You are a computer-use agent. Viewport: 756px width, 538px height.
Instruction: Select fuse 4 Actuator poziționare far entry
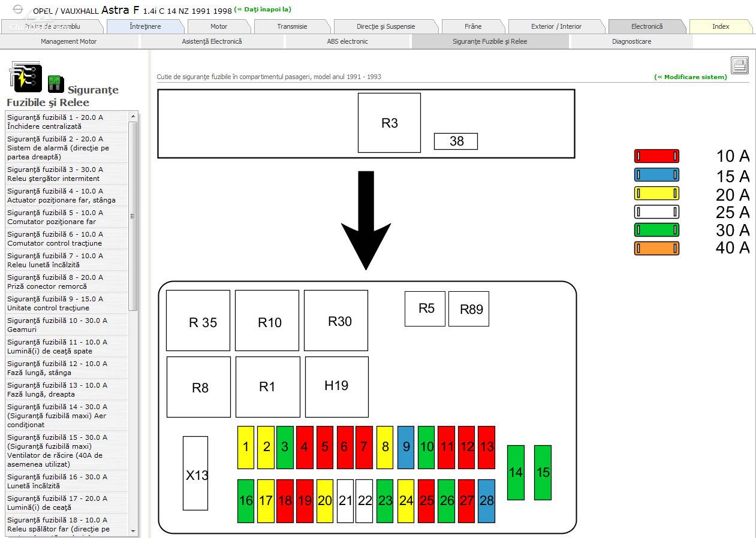click(67, 195)
